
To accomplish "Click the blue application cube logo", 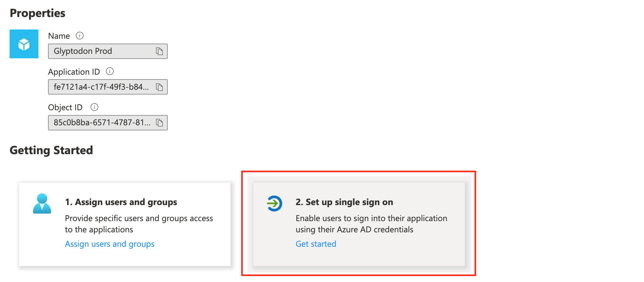I will click(x=24, y=44).
